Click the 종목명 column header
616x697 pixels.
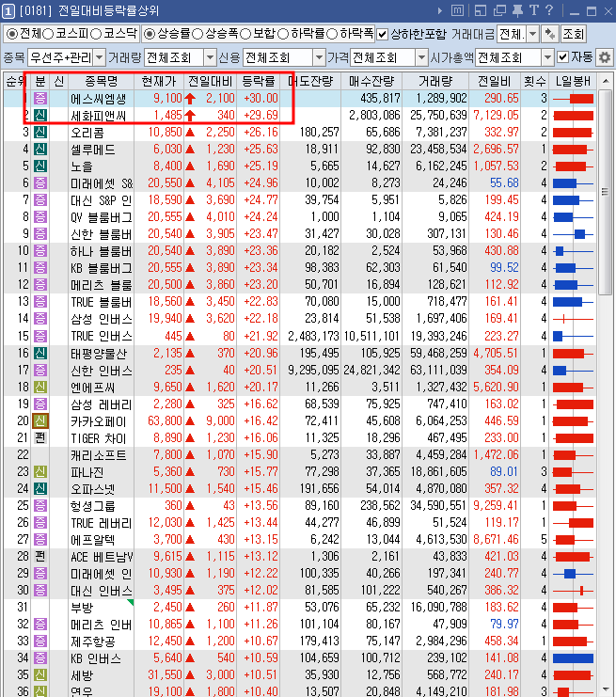102,81
